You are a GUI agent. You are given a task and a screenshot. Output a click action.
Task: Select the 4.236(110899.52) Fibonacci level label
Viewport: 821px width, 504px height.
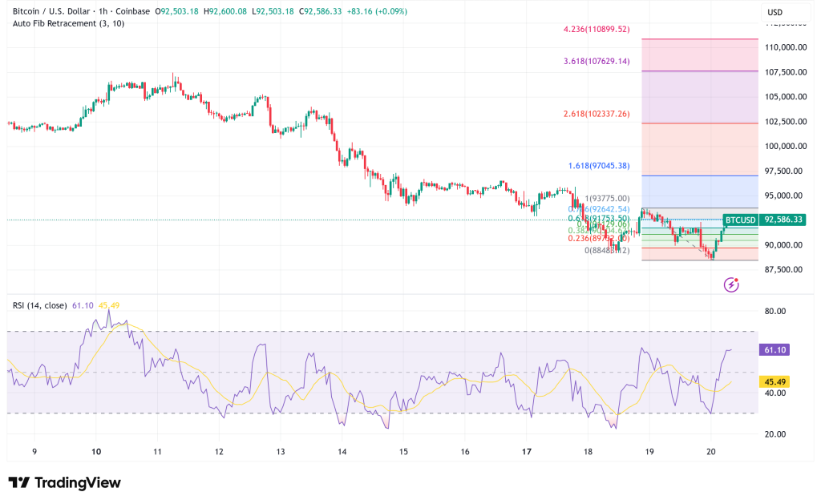[596, 28]
